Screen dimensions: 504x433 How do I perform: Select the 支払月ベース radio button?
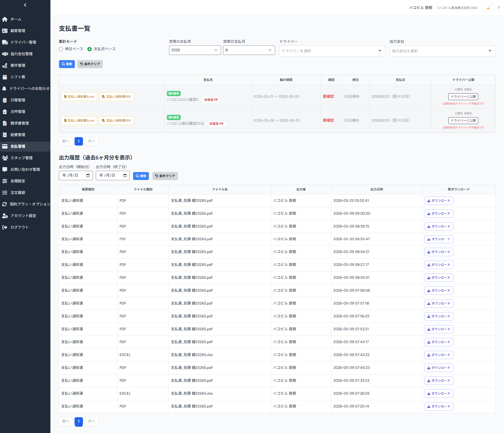[90, 49]
